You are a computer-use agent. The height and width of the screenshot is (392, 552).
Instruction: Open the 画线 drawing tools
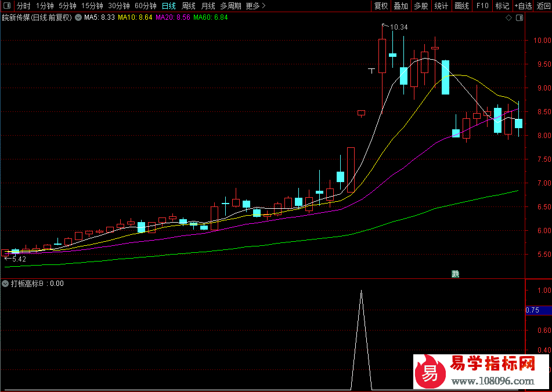[x=461, y=6]
